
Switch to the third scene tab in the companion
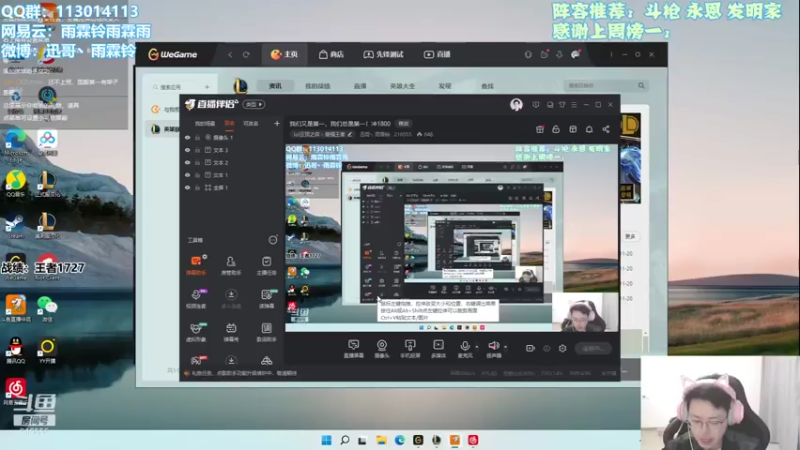pos(251,123)
